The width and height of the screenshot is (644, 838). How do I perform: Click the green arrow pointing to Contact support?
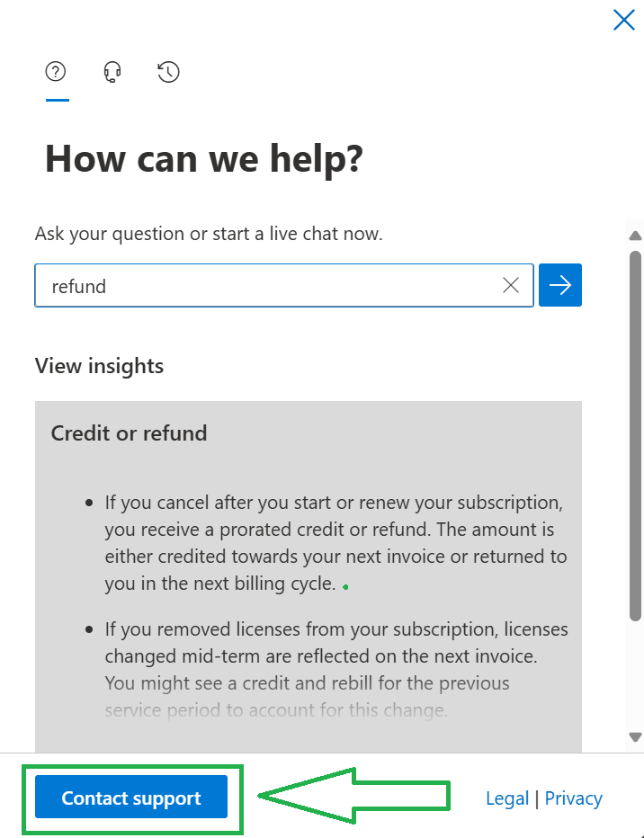353,795
